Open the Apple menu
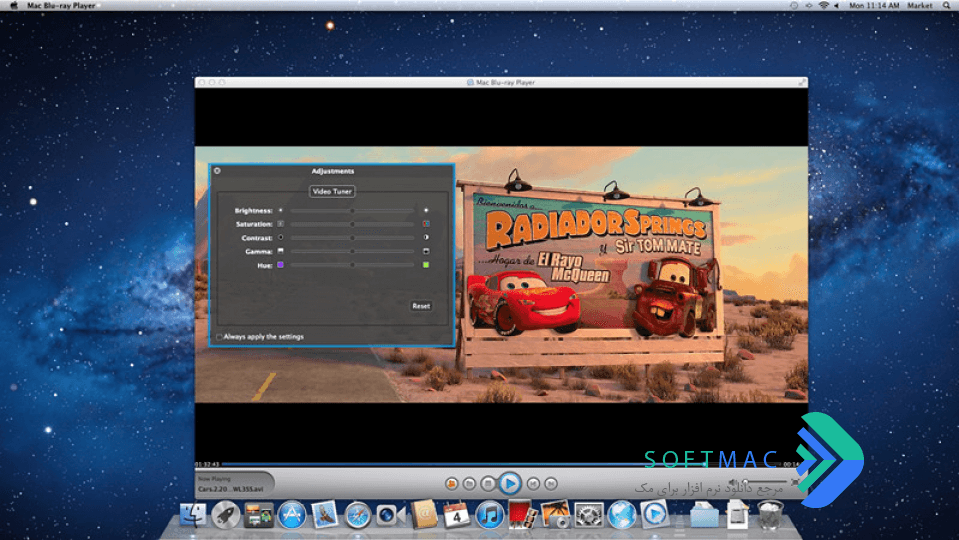The image size is (959, 540). (x=13, y=6)
